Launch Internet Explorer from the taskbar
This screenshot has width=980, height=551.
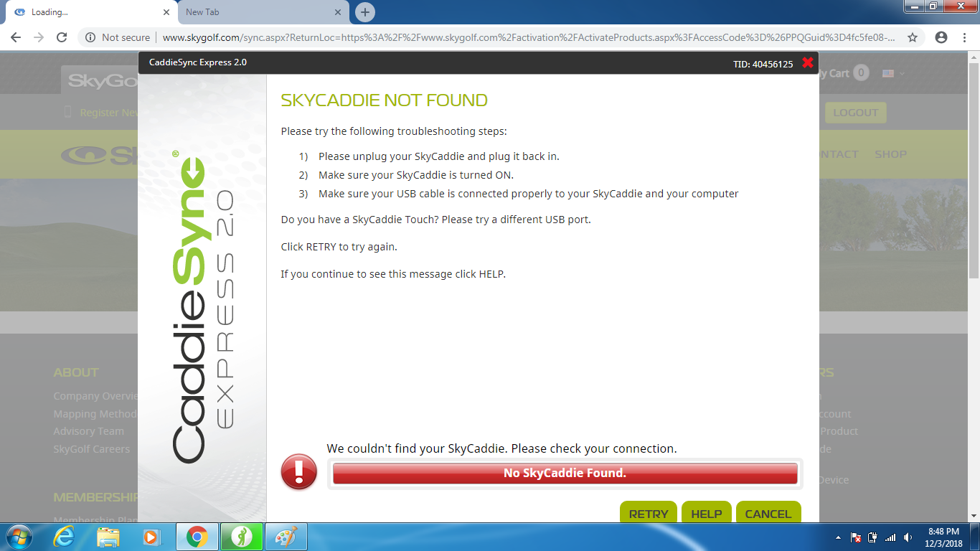pos(64,537)
